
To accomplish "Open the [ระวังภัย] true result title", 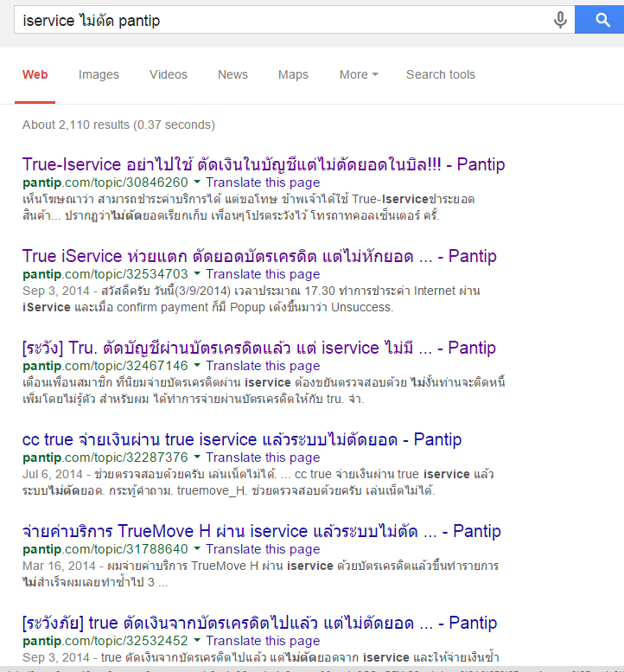I will point(259,624).
